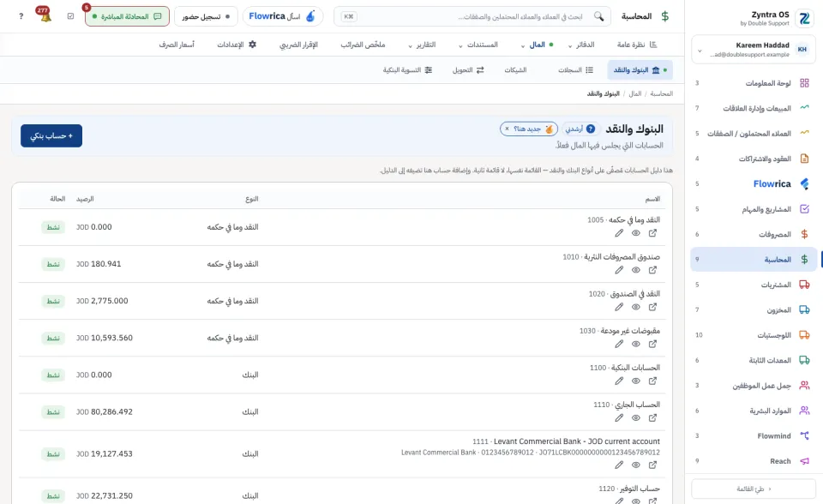Open مقبوضات غير مودعة 1030 external link
The image size is (823, 504).
pos(652,344)
